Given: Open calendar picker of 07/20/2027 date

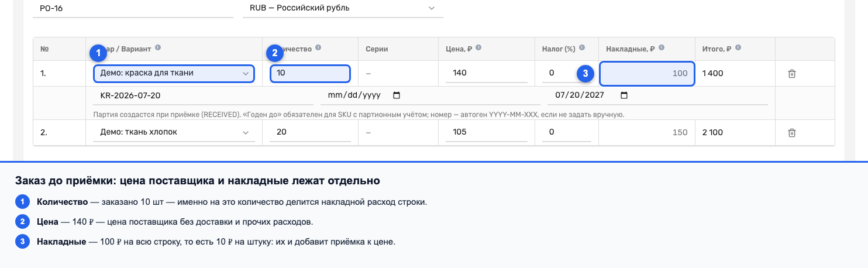Looking at the screenshot, I should coord(624,95).
